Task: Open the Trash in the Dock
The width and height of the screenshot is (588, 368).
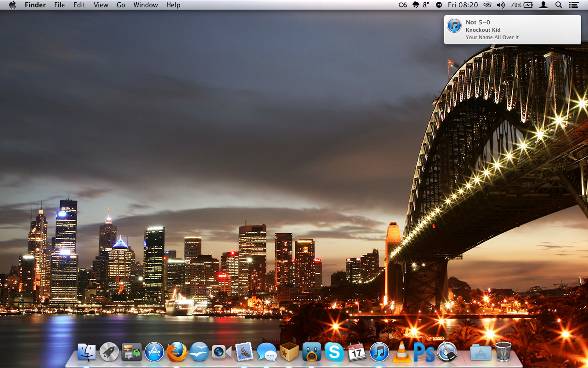Action: 503,352
